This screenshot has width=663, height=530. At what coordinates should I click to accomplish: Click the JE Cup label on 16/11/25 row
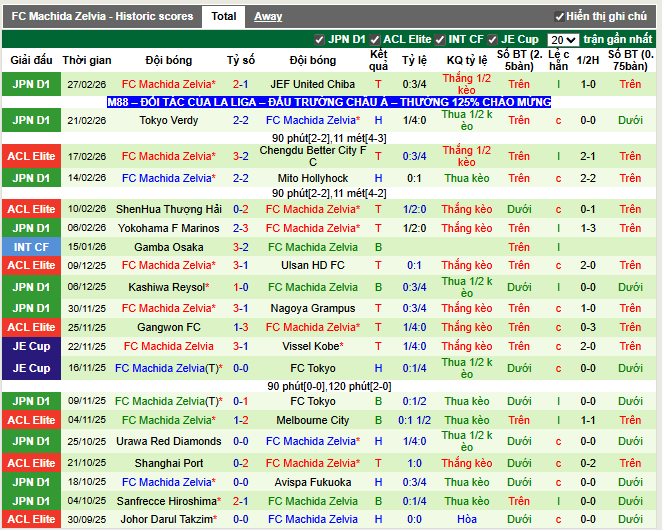coord(31,368)
